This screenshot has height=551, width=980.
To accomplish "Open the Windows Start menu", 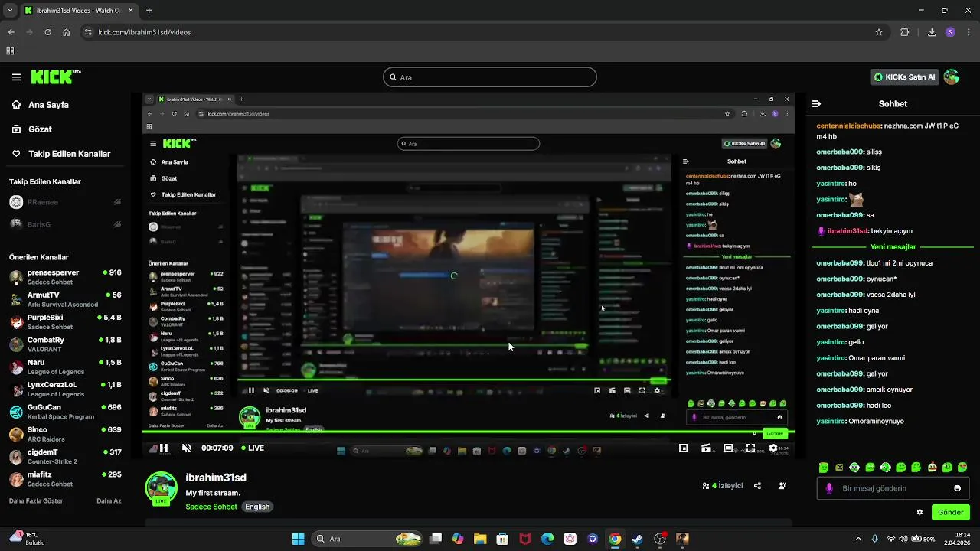I will tap(299, 539).
